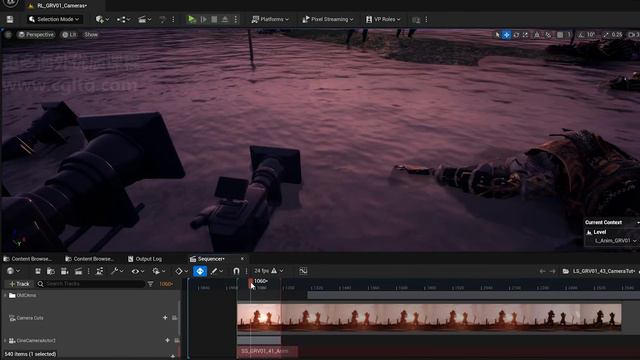Activate the rotate gizmo tool

coord(516,35)
